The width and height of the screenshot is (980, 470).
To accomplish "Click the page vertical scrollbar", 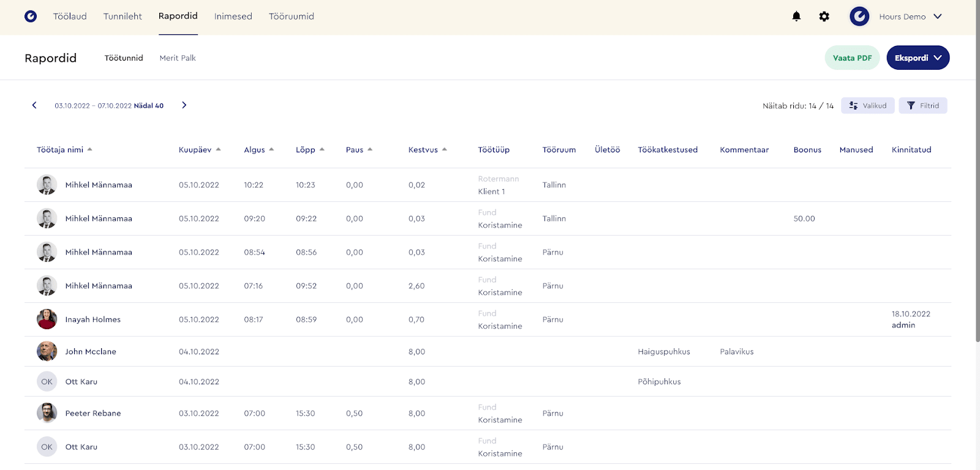I will [x=978, y=171].
